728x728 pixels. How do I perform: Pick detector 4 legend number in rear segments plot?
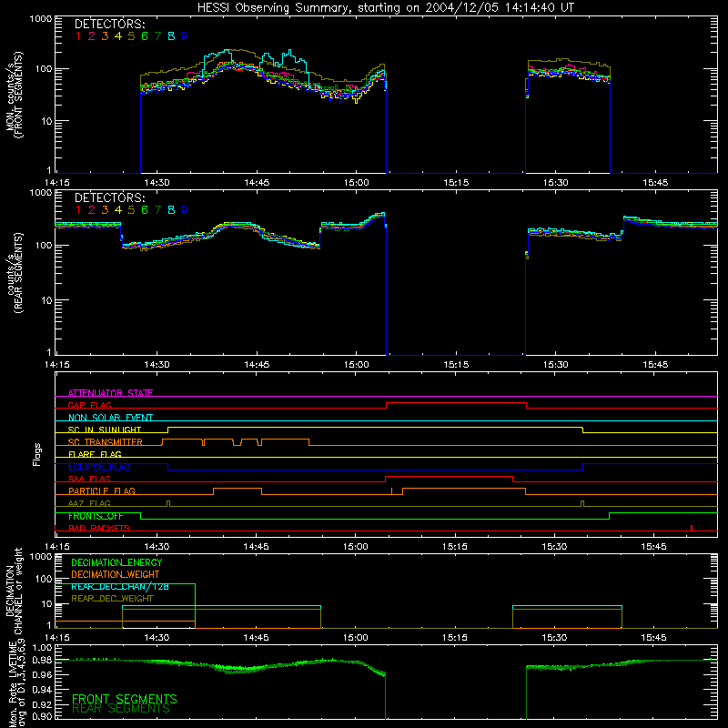[118, 210]
